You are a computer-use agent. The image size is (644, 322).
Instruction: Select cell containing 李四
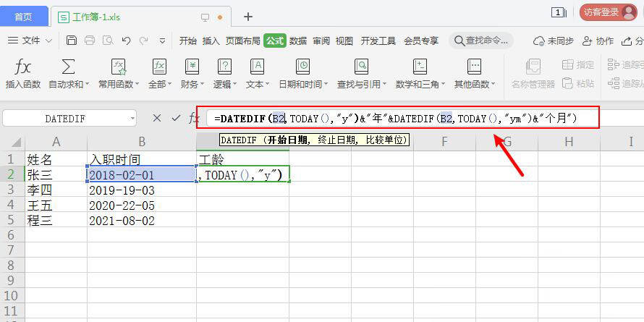pos(56,190)
